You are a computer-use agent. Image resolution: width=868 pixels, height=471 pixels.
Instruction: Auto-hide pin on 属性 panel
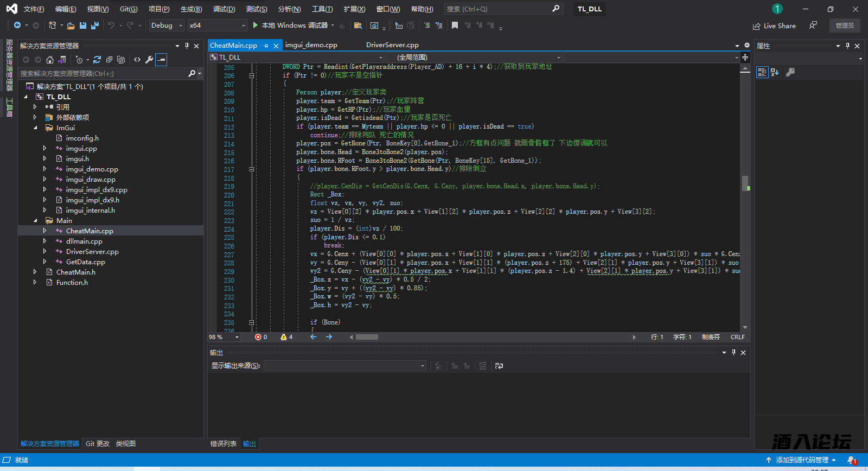click(x=847, y=46)
